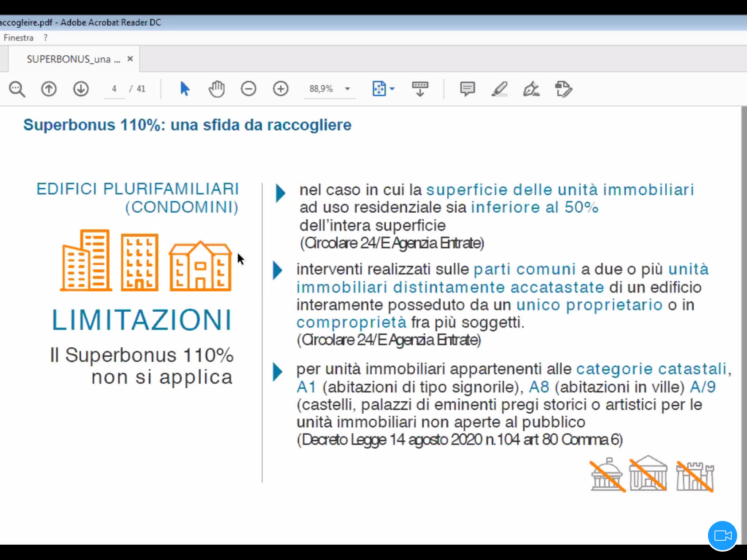
Task: Click the stamp and share tool icon
Action: [x=564, y=89]
